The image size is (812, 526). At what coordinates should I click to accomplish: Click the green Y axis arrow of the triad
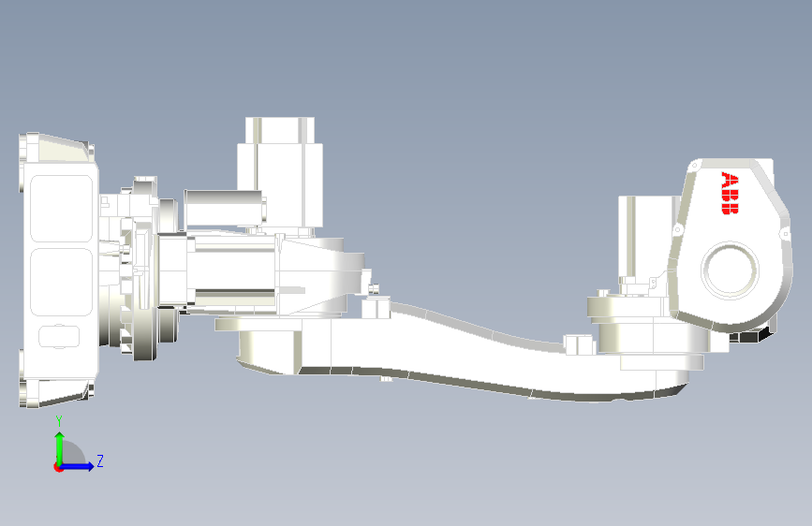(59, 447)
